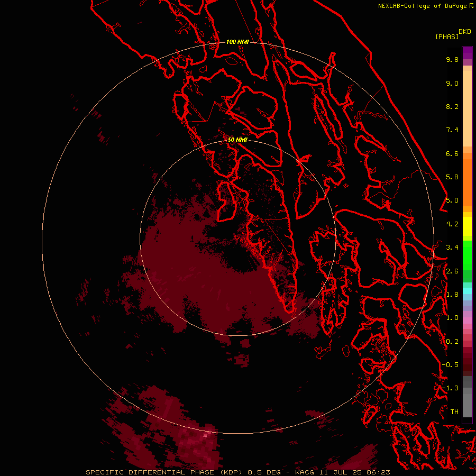
Task: Click the 11 JUL 25 06:23 timestamp
Action: [354, 472]
